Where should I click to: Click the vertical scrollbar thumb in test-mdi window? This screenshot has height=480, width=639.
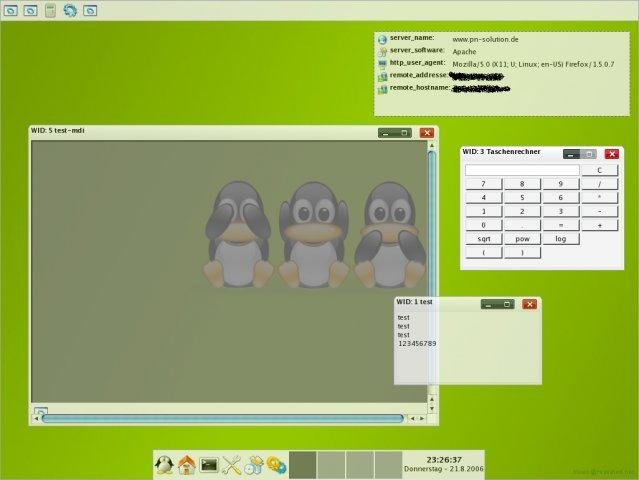(x=432, y=269)
